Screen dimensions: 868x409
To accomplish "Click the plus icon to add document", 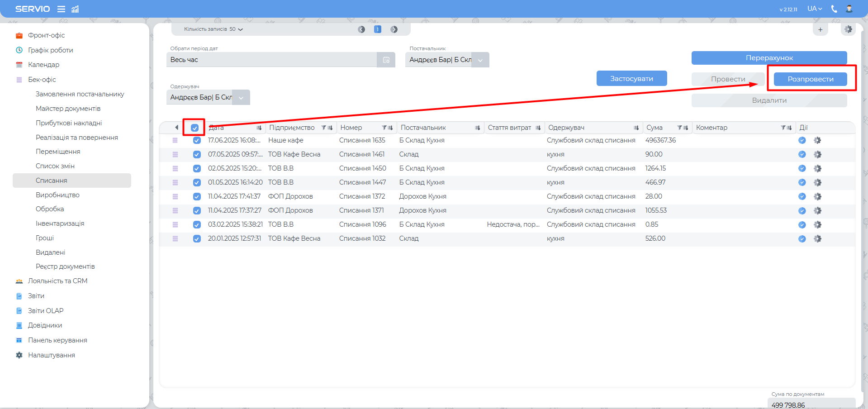I will tap(820, 29).
